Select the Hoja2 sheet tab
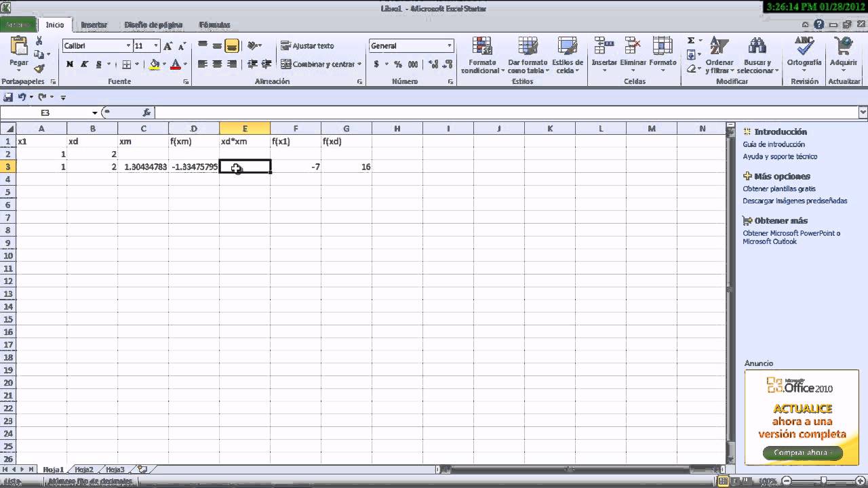Image resolution: width=868 pixels, height=488 pixels. pyautogui.click(x=84, y=469)
